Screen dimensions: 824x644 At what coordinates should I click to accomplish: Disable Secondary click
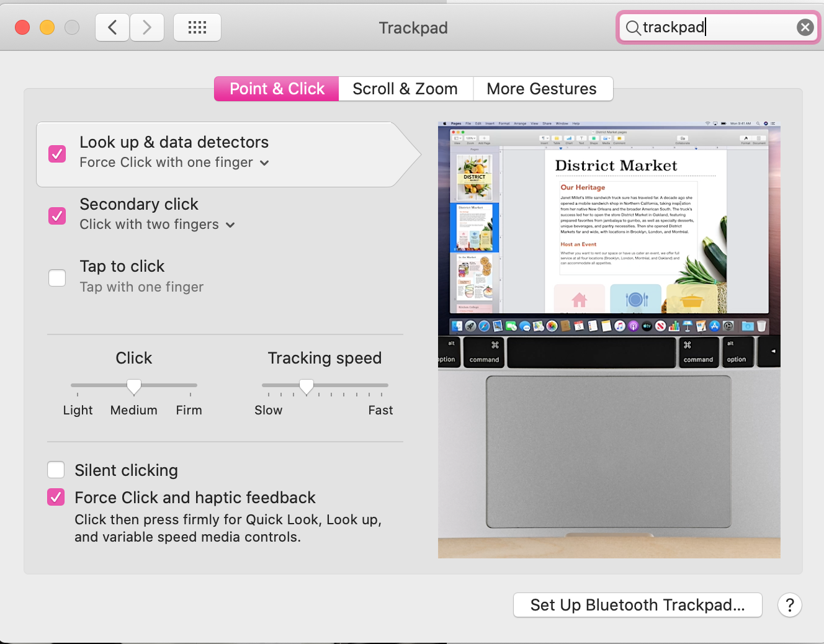57,216
